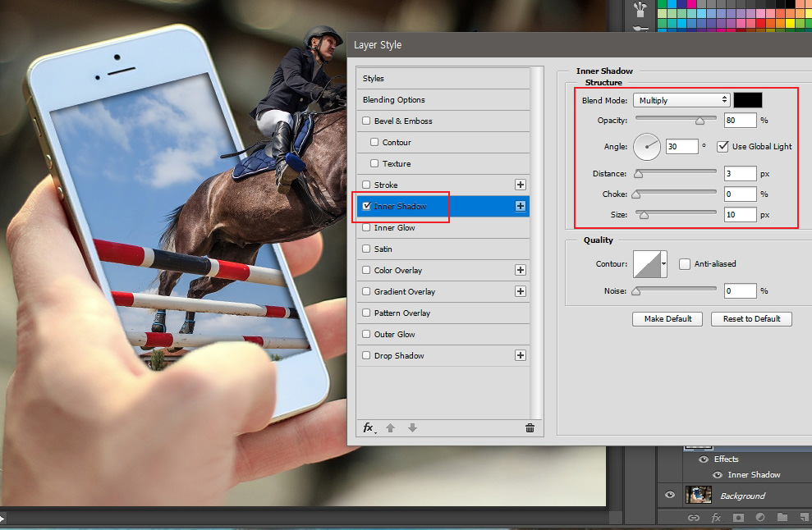
Task: Click the delete effect trash icon in the Layer Style dialog
Action: click(530, 428)
